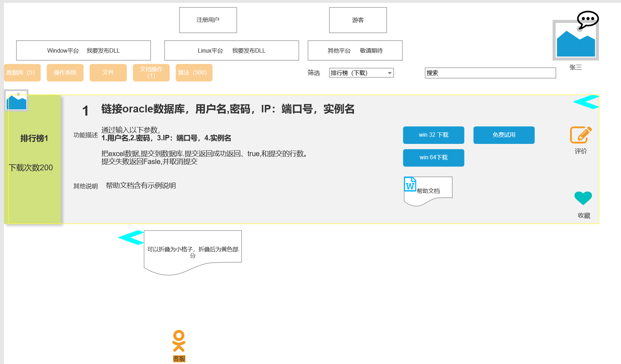
Task: Click the chat speech bubble icon
Action: [588, 19]
